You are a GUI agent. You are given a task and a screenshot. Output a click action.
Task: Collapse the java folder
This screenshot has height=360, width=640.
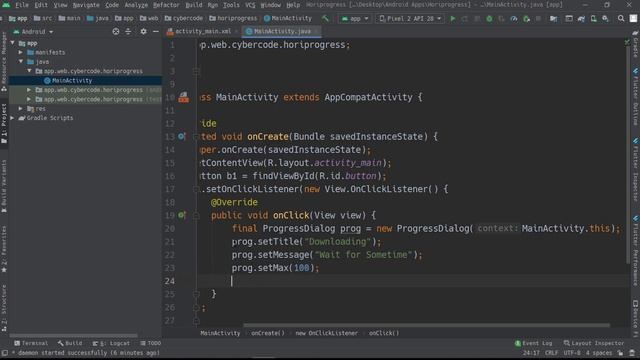pos(21,62)
